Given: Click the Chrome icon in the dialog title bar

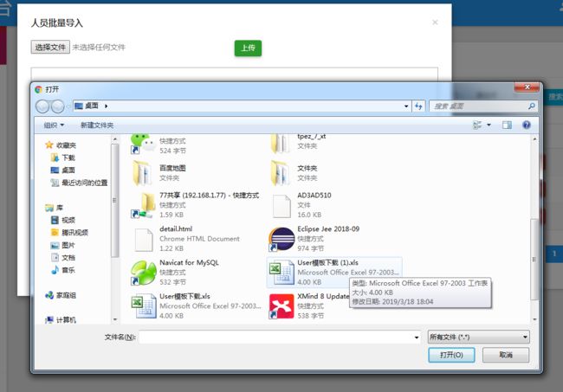Looking at the screenshot, I should pos(38,89).
